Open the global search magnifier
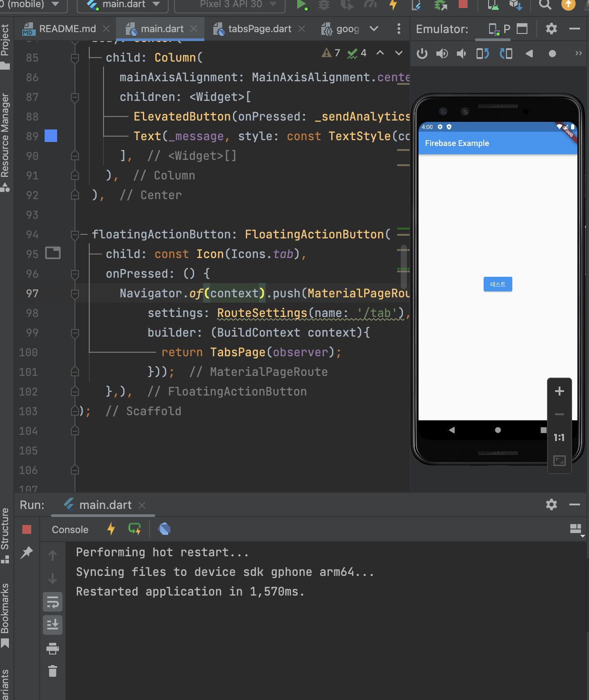This screenshot has width=589, height=700. point(545,4)
